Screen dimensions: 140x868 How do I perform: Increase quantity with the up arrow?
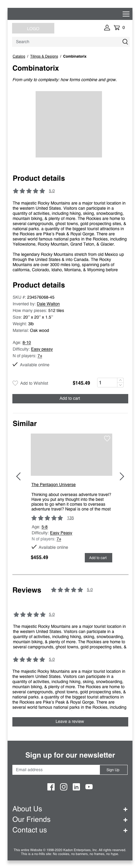(x=120, y=380)
